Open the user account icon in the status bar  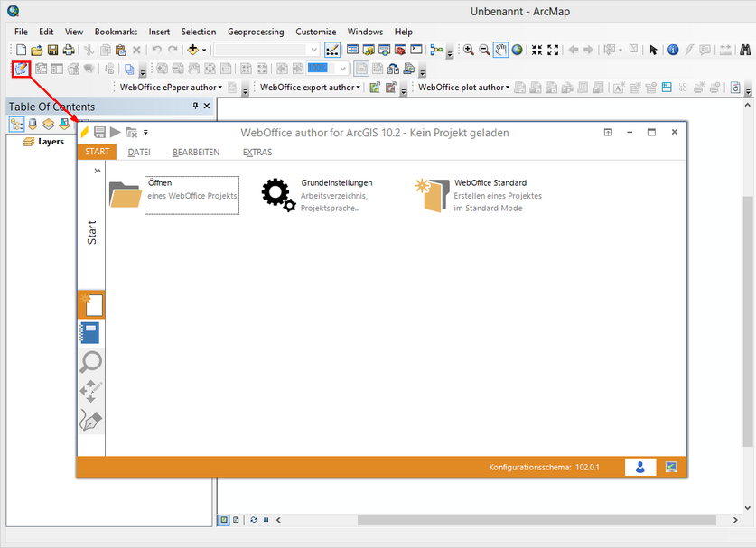click(639, 467)
